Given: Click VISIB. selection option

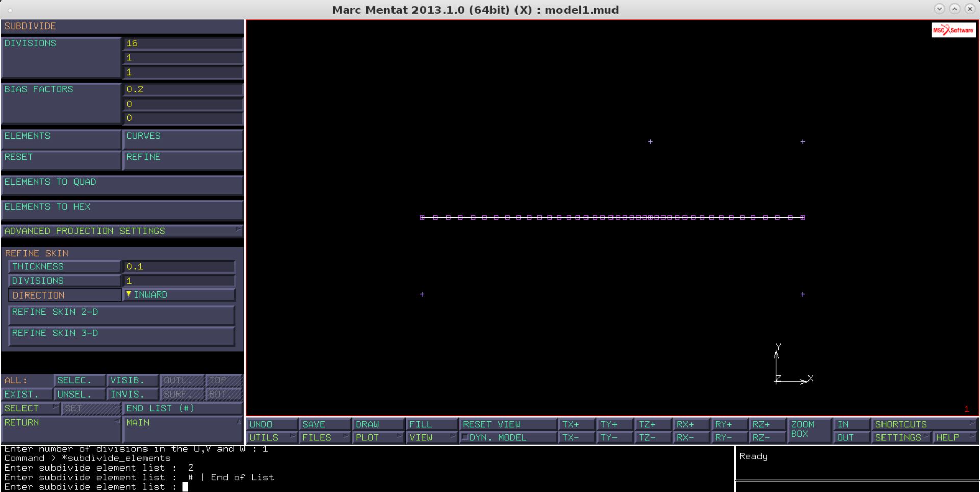Looking at the screenshot, I should pos(133,380).
